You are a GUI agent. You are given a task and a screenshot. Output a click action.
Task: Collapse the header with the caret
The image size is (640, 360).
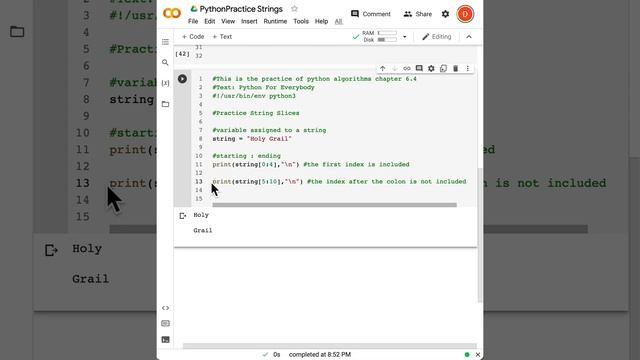pos(469,37)
